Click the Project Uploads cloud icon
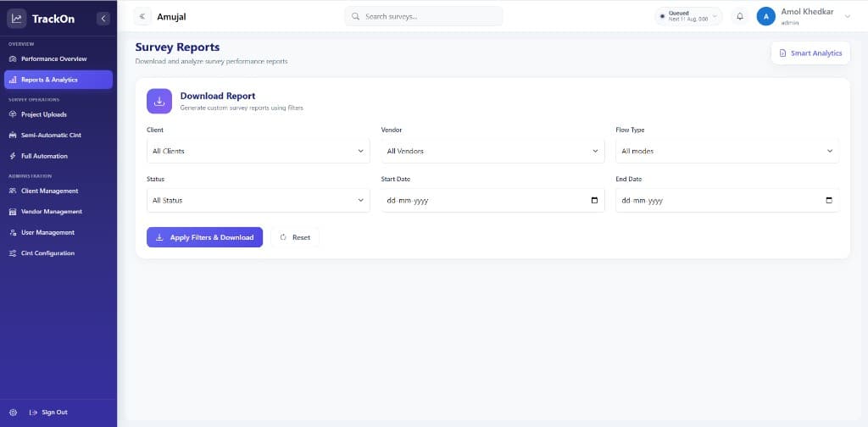The image size is (868, 427). 14,114
